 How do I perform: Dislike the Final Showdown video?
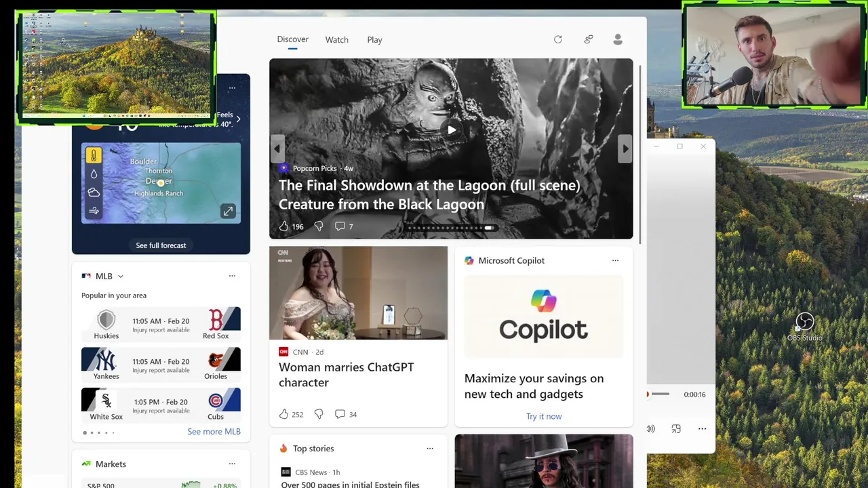(319, 226)
